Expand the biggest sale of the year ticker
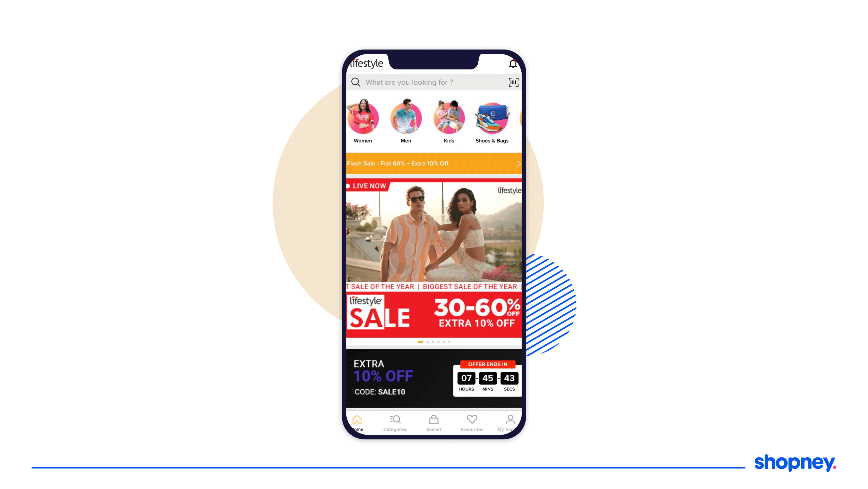 pos(434,287)
